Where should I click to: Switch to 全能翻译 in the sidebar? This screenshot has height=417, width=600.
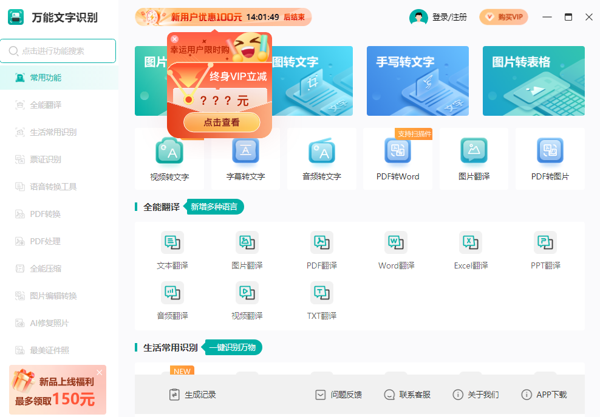(x=46, y=105)
